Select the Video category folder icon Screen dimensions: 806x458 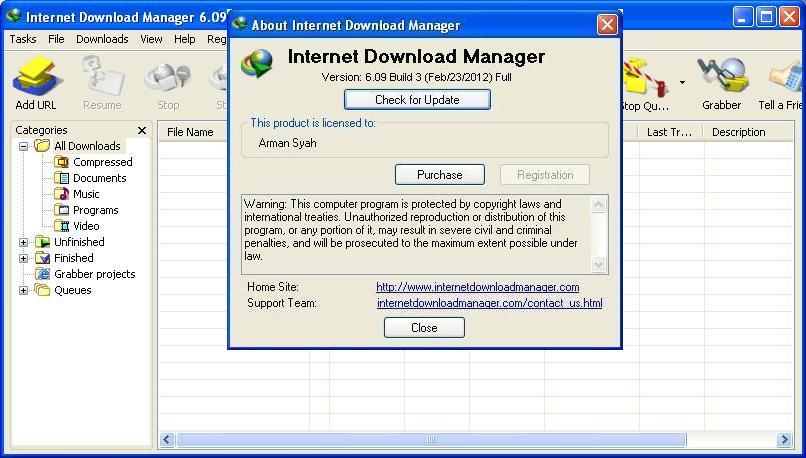click(x=62, y=226)
